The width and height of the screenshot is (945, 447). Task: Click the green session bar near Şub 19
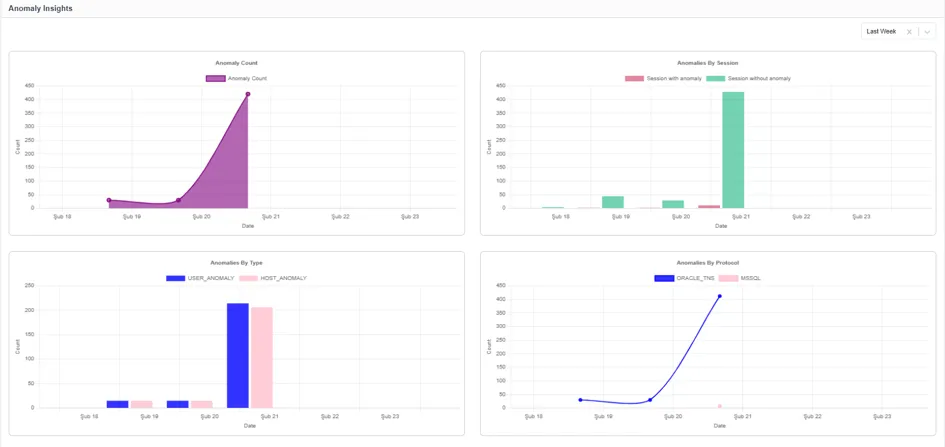coord(612,202)
